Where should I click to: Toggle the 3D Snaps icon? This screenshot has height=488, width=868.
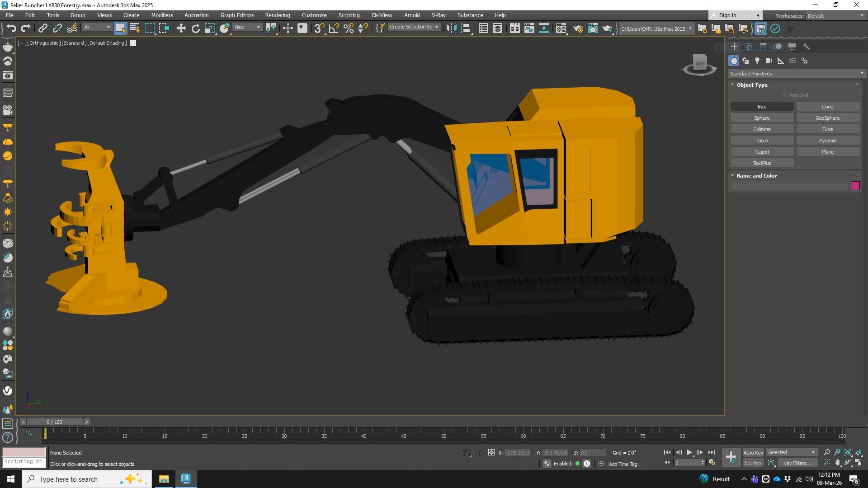(319, 28)
